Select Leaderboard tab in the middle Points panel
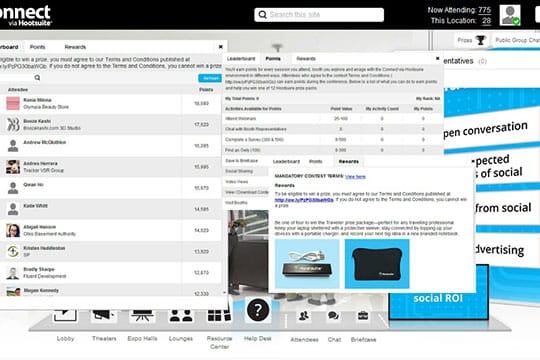 pyautogui.click(x=241, y=59)
